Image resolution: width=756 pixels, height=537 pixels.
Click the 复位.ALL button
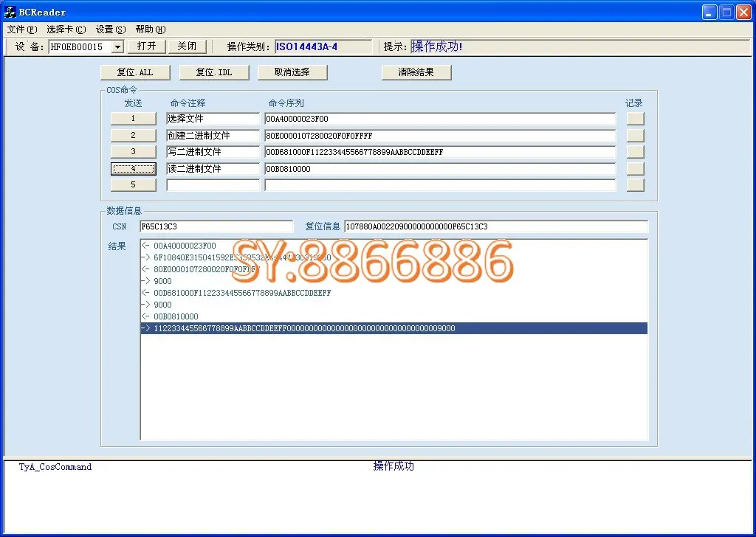pyautogui.click(x=135, y=72)
